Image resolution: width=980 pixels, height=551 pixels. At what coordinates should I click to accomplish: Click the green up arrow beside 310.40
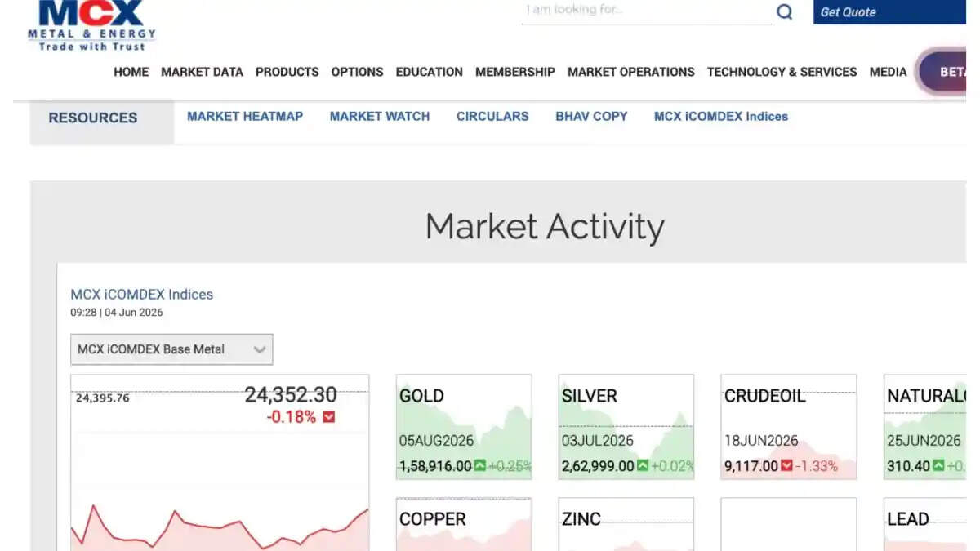[x=938, y=466]
